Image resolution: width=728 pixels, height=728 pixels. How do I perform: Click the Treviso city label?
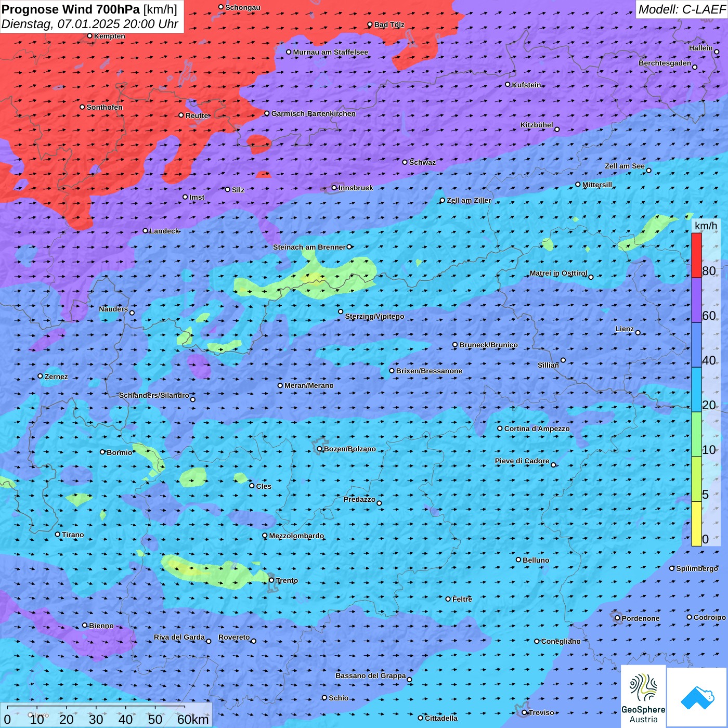[x=541, y=712]
